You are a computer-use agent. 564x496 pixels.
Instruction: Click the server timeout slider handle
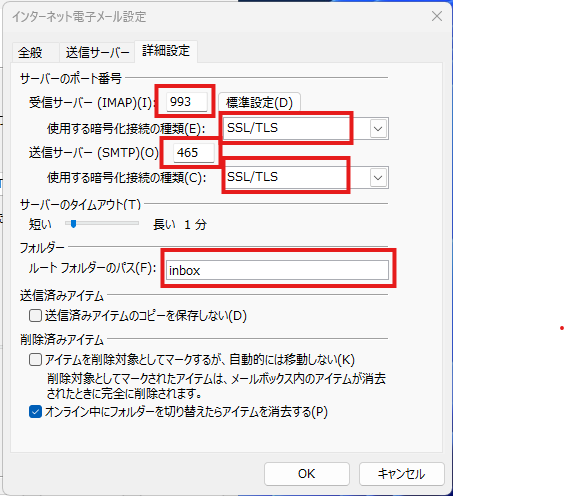73,224
